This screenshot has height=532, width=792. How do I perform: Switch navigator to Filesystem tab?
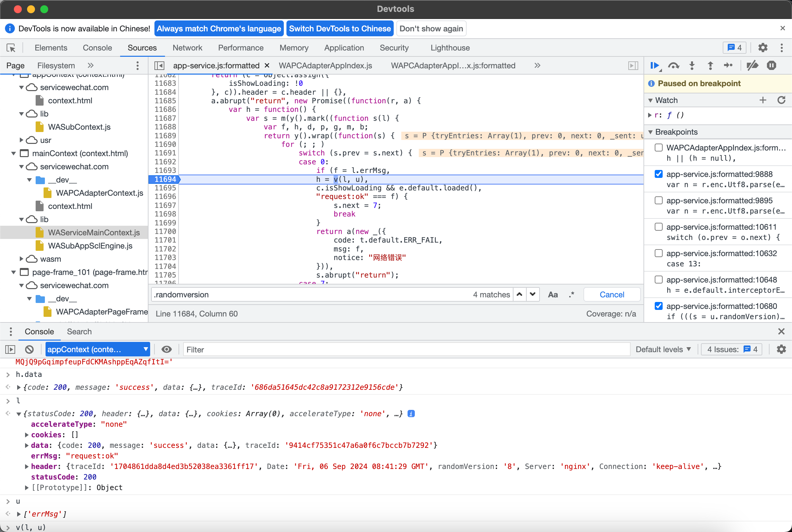(56, 65)
